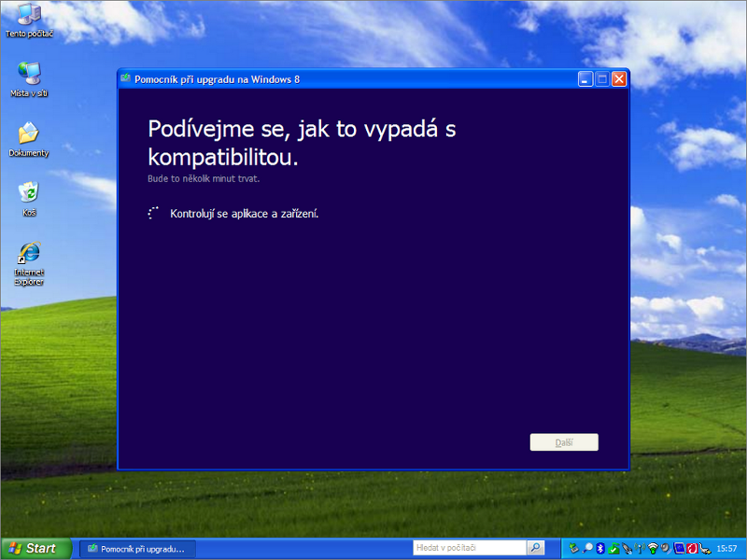The height and width of the screenshot is (560, 747).
Task: Click the desktop search magnifier button
Action: coord(536,548)
